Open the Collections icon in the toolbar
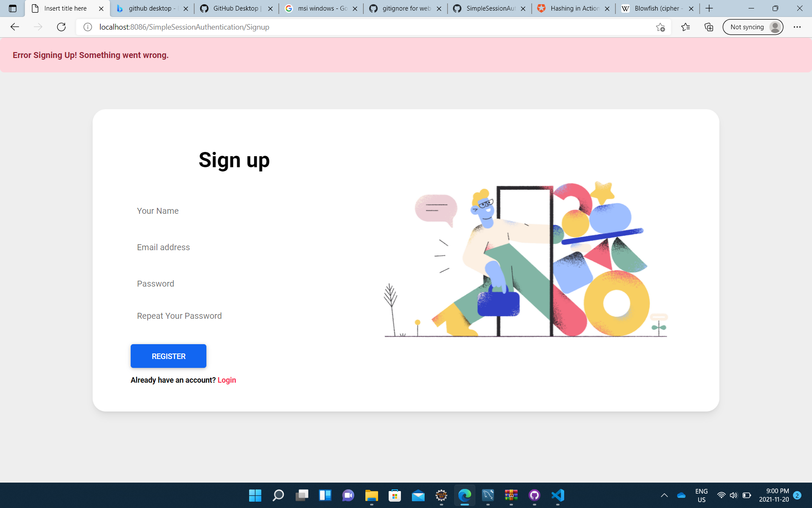The width and height of the screenshot is (812, 508). pyautogui.click(x=709, y=27)
